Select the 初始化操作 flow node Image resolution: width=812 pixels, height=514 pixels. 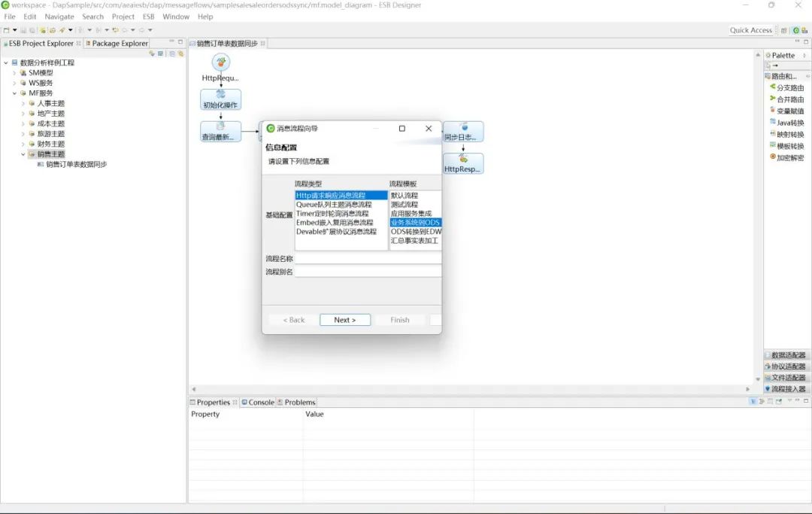point(220,99)
